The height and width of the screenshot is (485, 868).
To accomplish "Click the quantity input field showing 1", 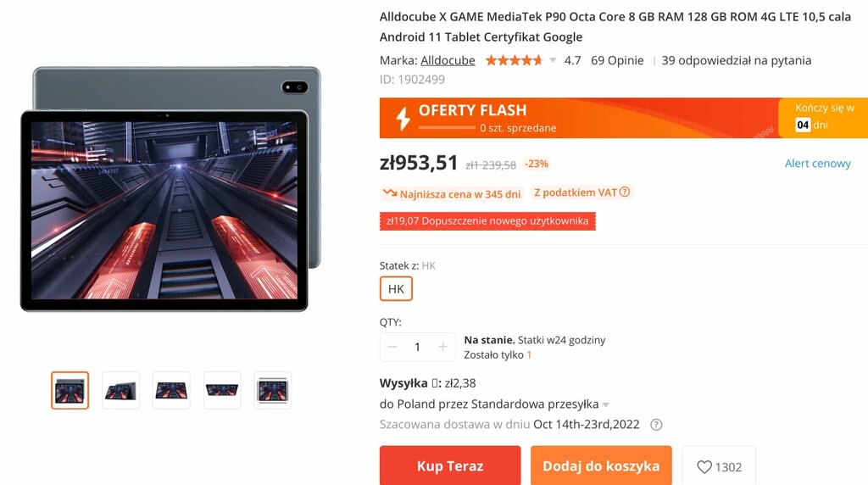I will pos(417,347).
